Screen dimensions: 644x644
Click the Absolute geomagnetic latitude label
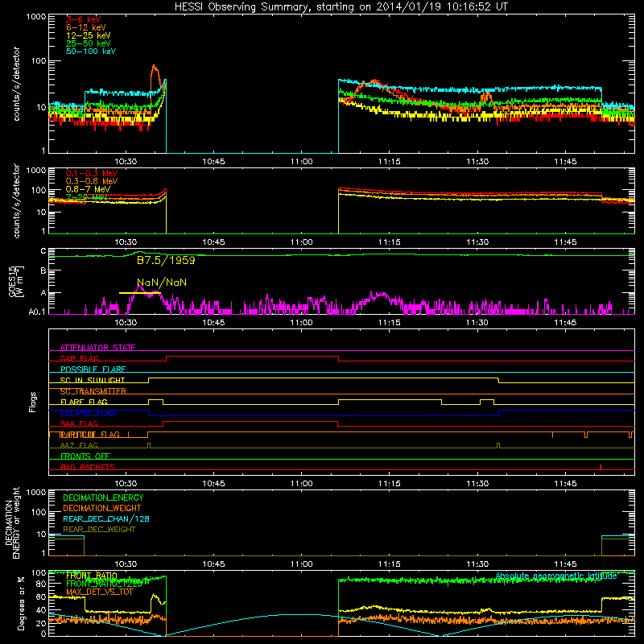[x=556, y=576]
